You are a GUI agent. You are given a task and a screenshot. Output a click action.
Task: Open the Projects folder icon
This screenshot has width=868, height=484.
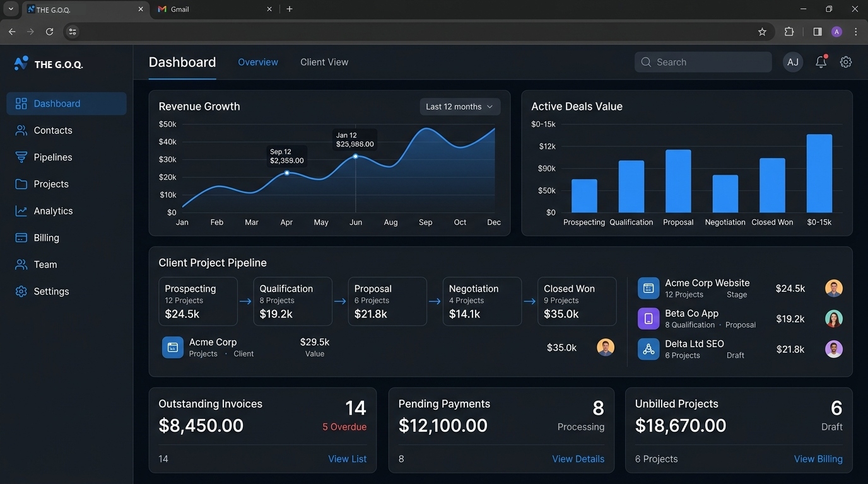[21, 184]
